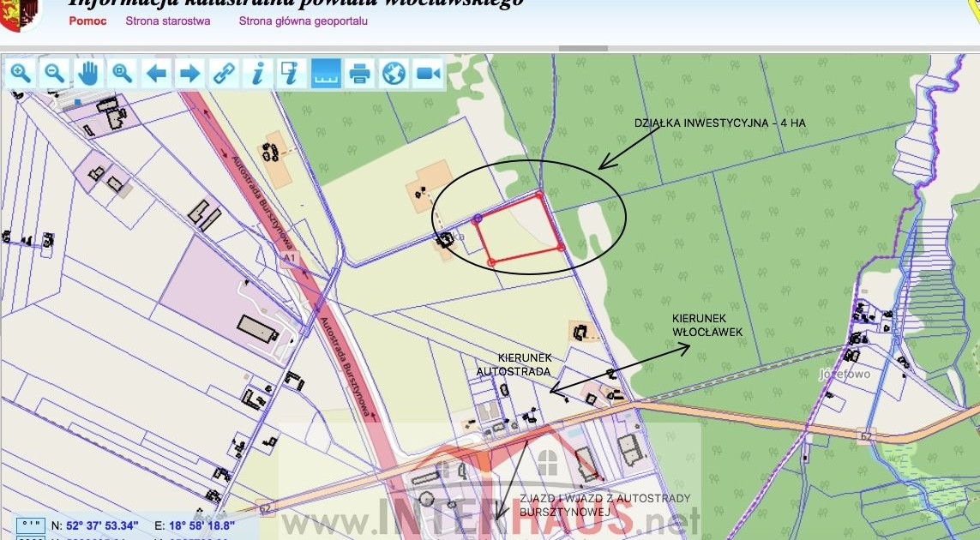Go to previous map view with left arrow
Screen dimensions: 980x540
click(x=155, y=73)
